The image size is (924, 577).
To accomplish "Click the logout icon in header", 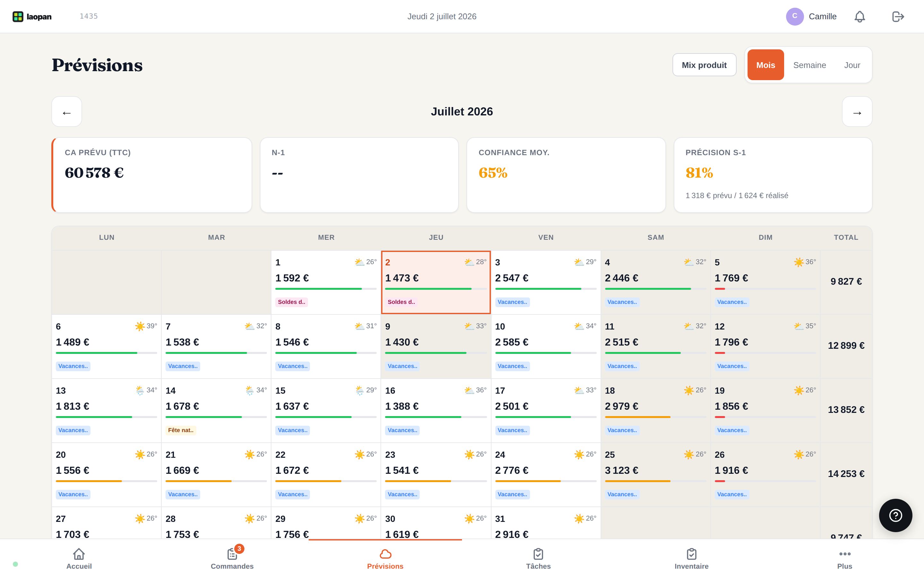I will pos(898,16).
